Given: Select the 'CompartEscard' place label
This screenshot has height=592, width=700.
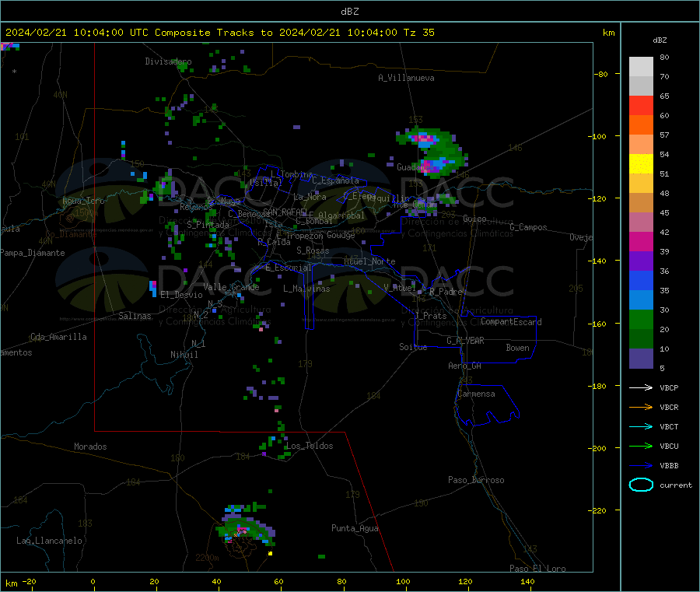Looking at the screenshot, I should pyautogui.click(x=511, y=321).
